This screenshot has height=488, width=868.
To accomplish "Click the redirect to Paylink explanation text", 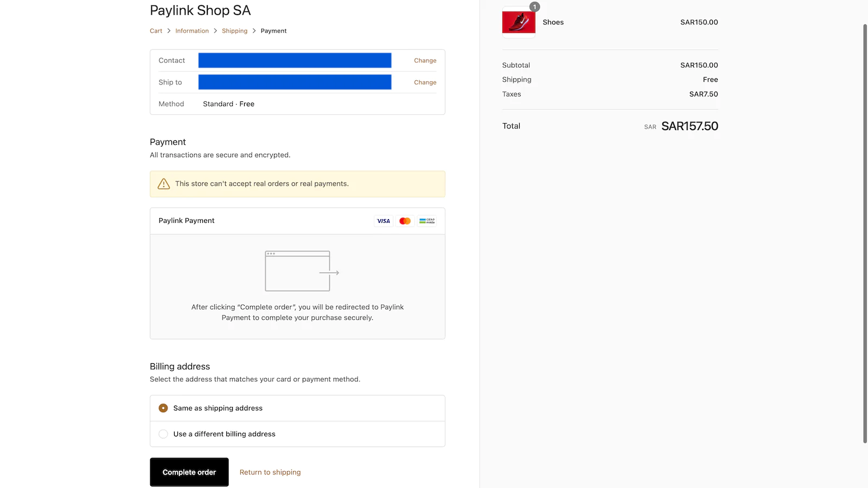I will tap(297, 312).
